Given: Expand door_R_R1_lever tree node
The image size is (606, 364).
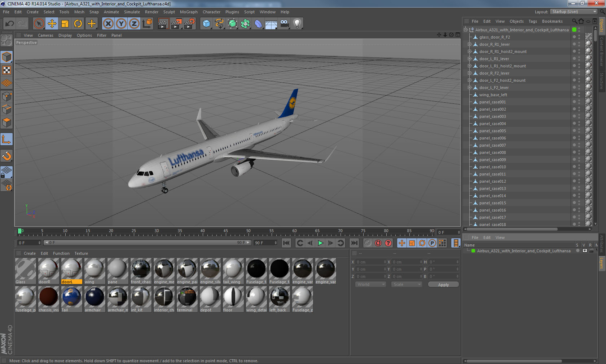Looking at the screenshot, I should click(x=470, y=44).
